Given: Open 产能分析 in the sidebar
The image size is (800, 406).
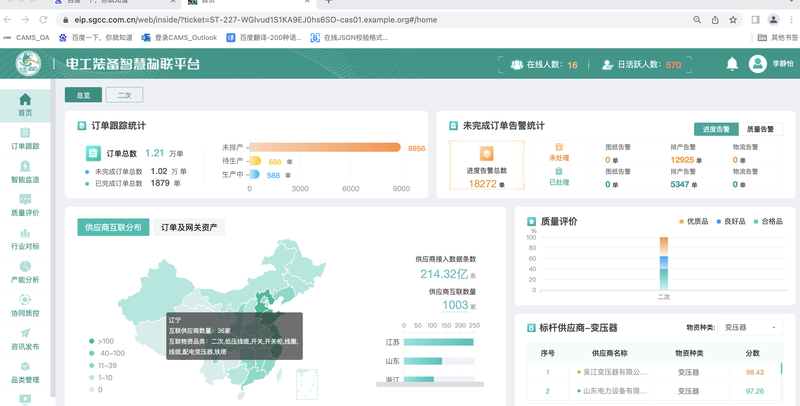Looking at the screenshot, I should (25, 272).
